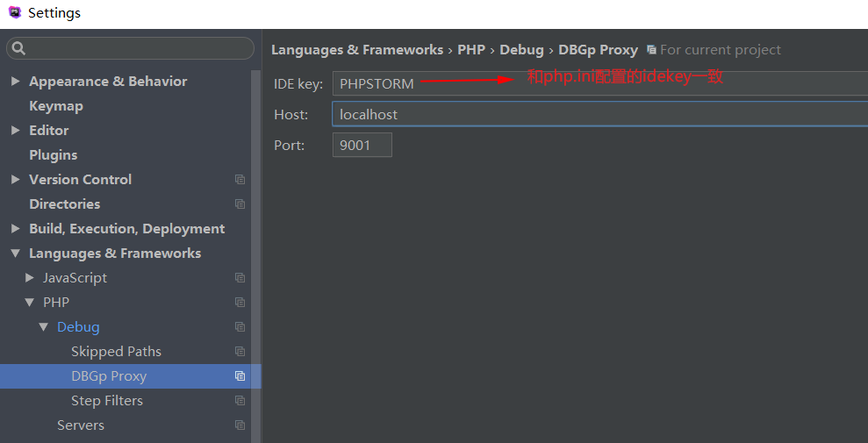The width and height of the screenshot is (868, 443).
Task: Click the 'Port:' label
Action: (289, 146)
